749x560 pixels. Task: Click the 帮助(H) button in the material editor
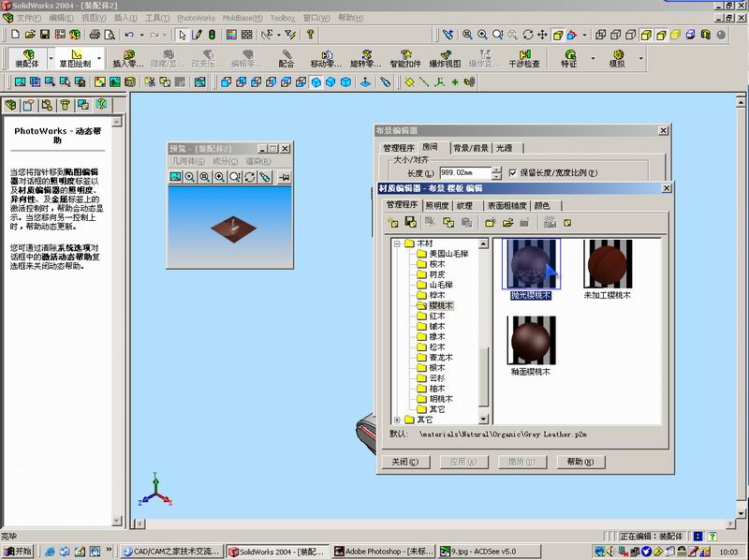[x=580, y=462]
